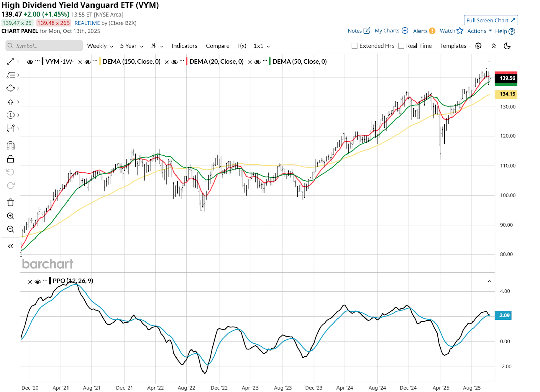
Task: Select the price measure tool
Action: pyautogui.click(x=10, y=128)
